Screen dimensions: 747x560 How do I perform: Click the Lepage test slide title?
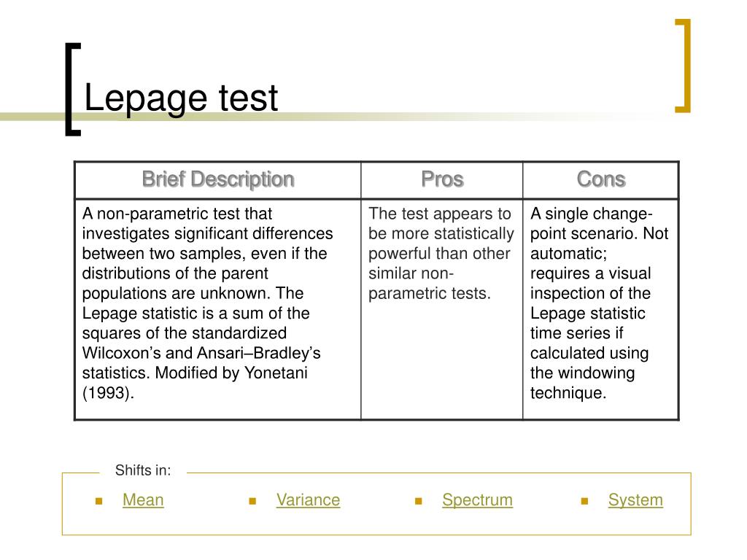coord(181,98)
